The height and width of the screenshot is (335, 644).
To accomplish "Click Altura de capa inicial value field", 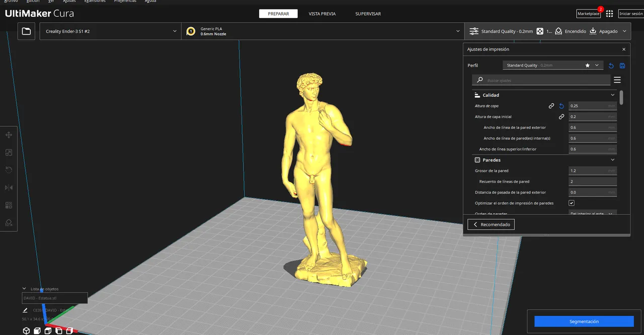I will [593, 117].
